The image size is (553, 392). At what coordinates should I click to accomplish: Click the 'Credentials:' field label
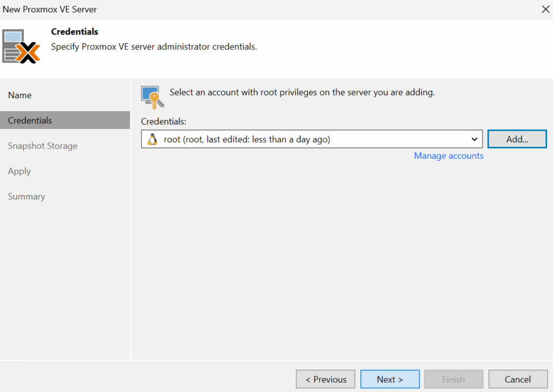[164, 121]
